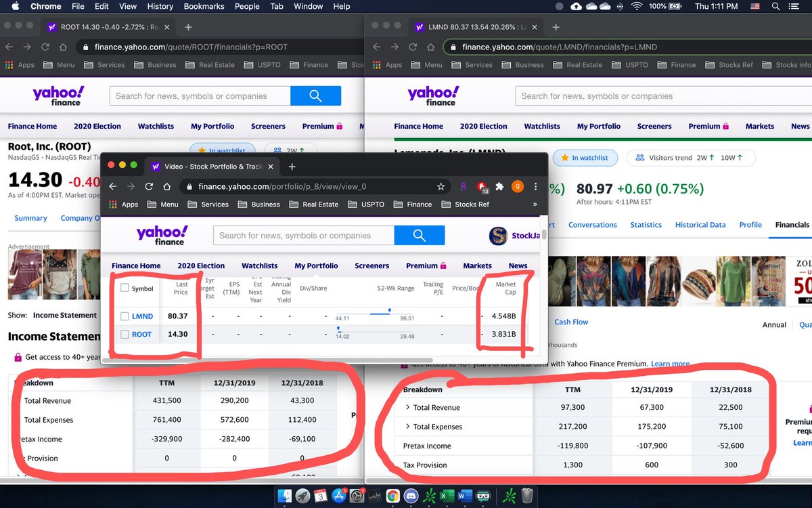Image resolution: width=812 pixels, height=508 pixels.
Task: Show more bookmarks with the double-chevron
Action: 535,204
